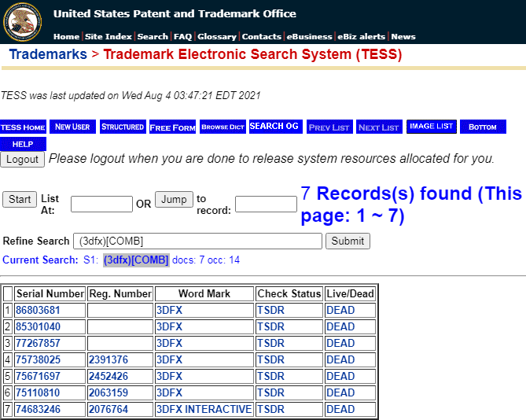Open serial number 86803681

click(38, 311)
